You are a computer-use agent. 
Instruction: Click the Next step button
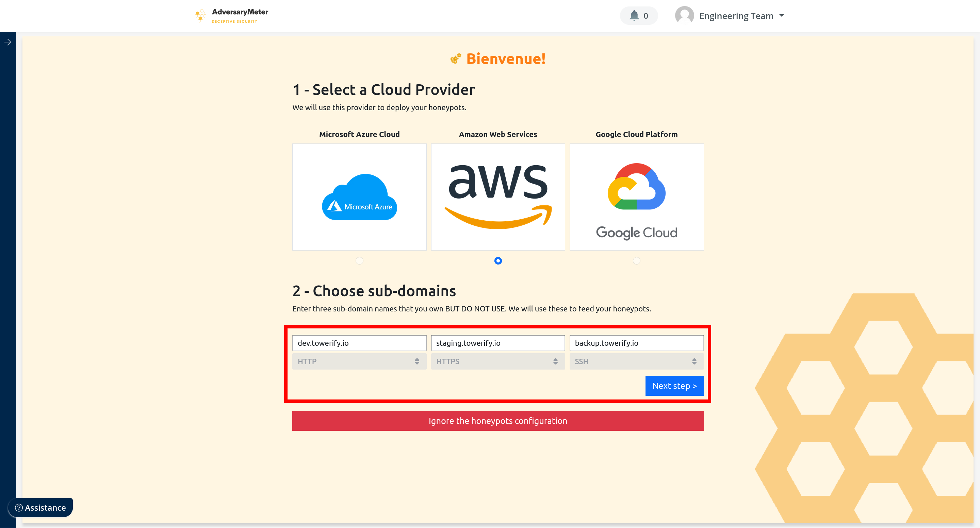coord(674,386)
